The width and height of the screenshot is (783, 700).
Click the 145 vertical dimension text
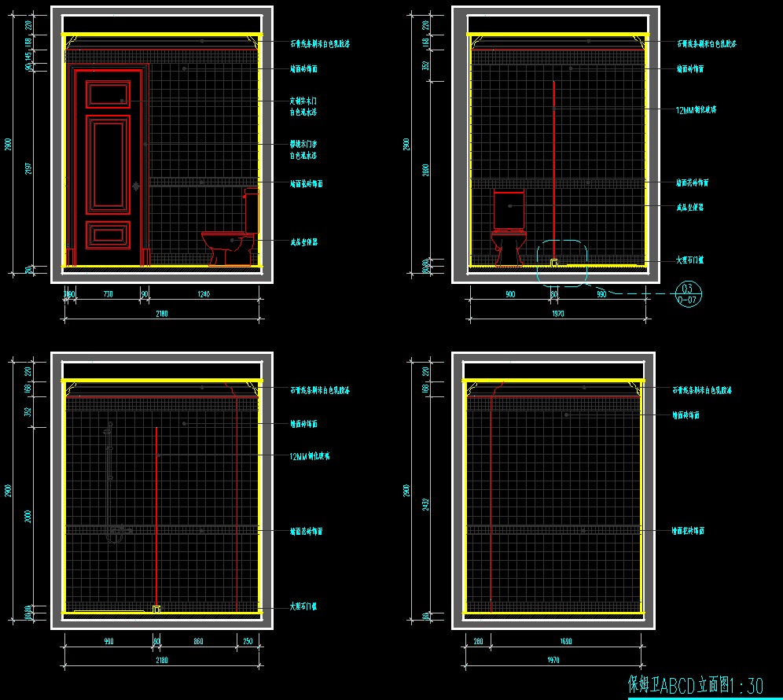(28, 57)
